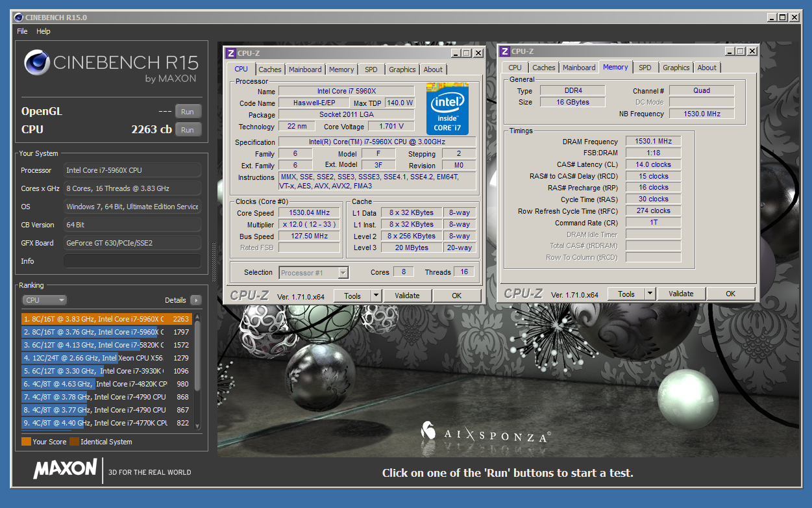812x508 pixels.
Task: Open the Help menu
Action: click(x=43, y=31)
